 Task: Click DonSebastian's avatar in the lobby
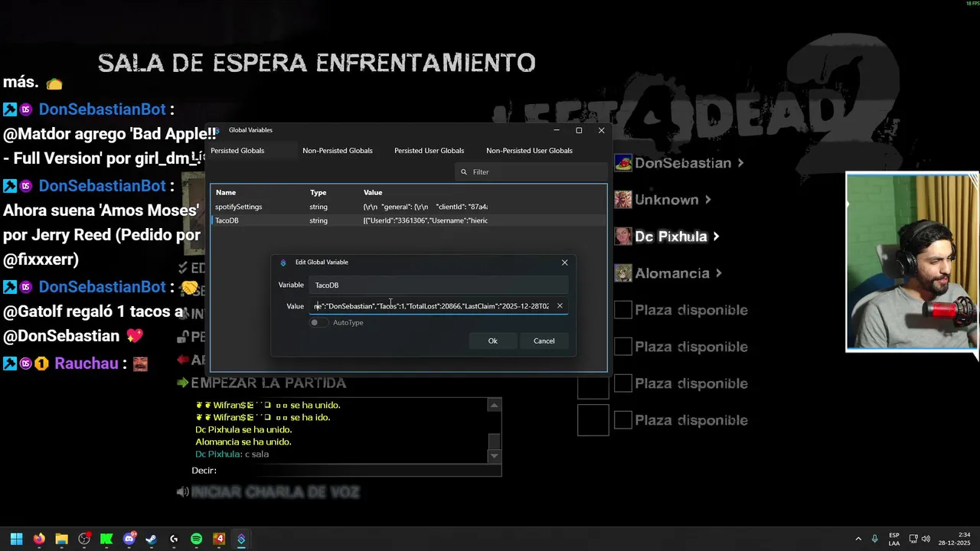coord(623,163)
